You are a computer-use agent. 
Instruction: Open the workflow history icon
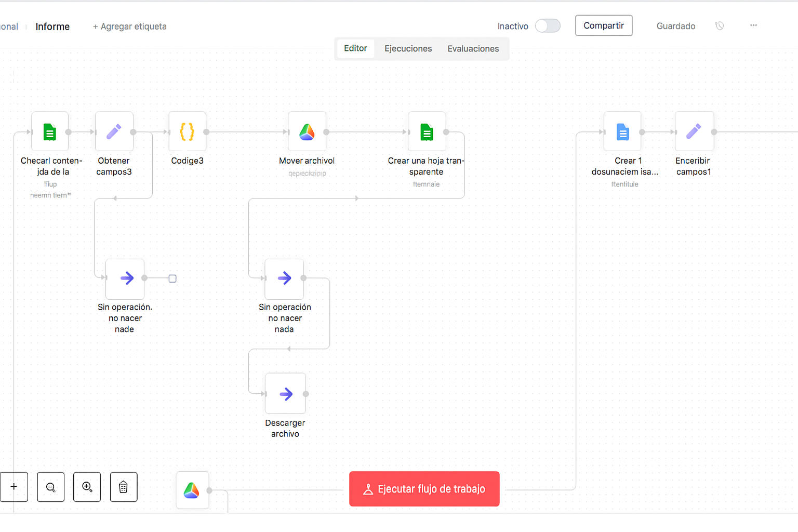[720, 25]
